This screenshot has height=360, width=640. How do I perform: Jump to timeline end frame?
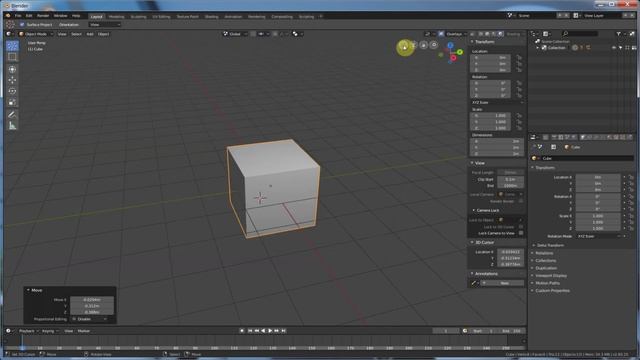point(284,331)
